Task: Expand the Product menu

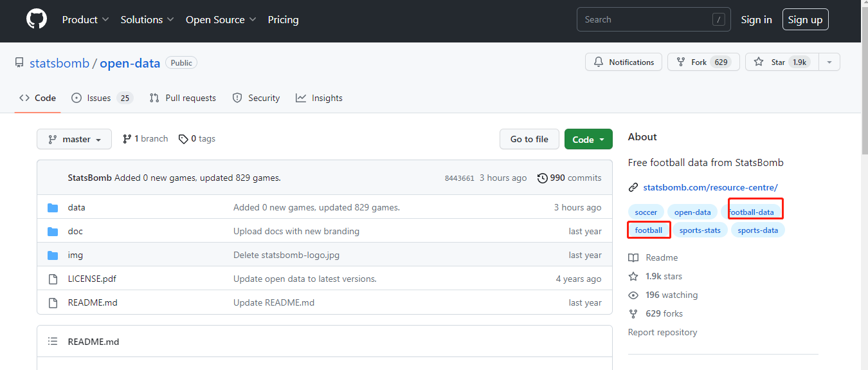Action: point(86,20)
